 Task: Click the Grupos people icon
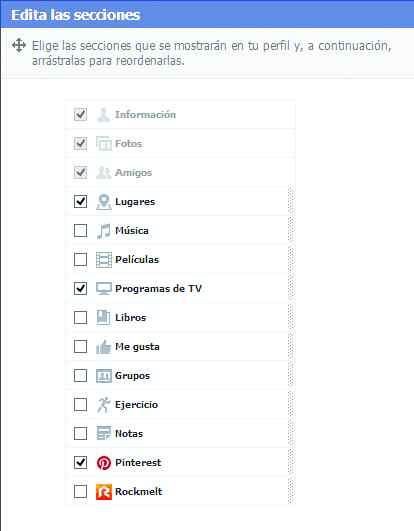coord(104,376)
